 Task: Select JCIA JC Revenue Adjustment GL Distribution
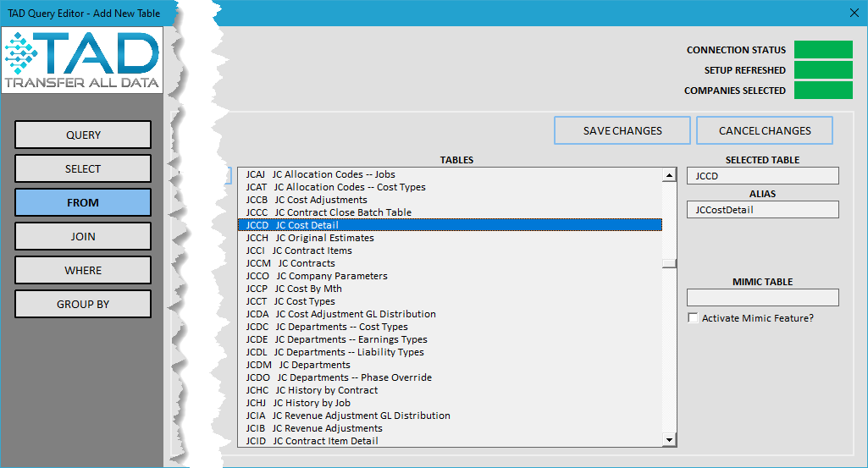click(x=450, y=416)
